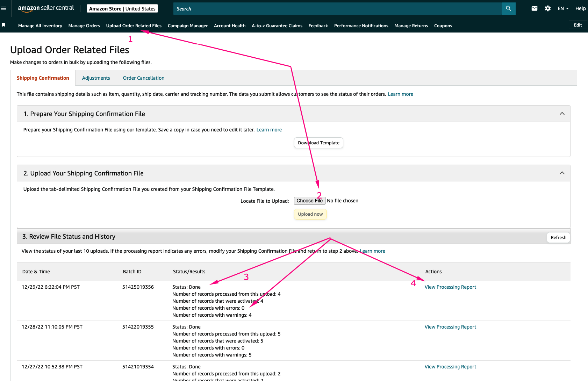Open the Coupons menu item
588x381 pixels.
(443, 26)
